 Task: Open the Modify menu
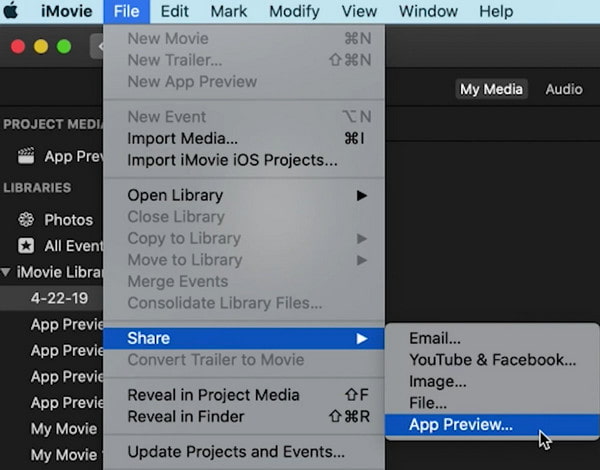(x=294, y=11)
